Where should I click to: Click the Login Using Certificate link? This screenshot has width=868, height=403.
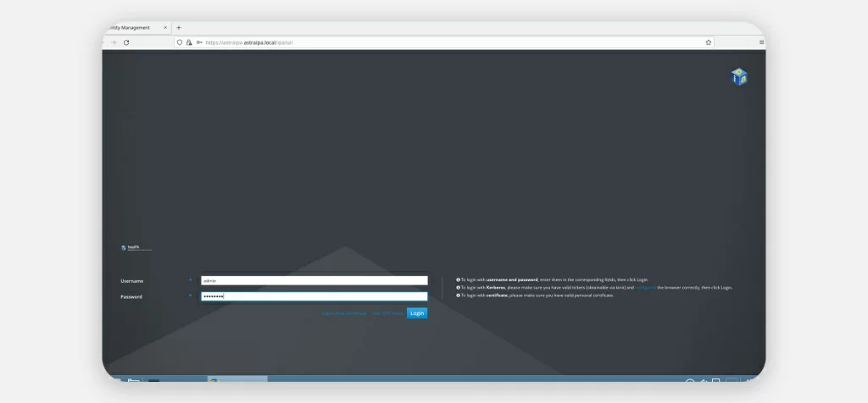coord(343,313)
